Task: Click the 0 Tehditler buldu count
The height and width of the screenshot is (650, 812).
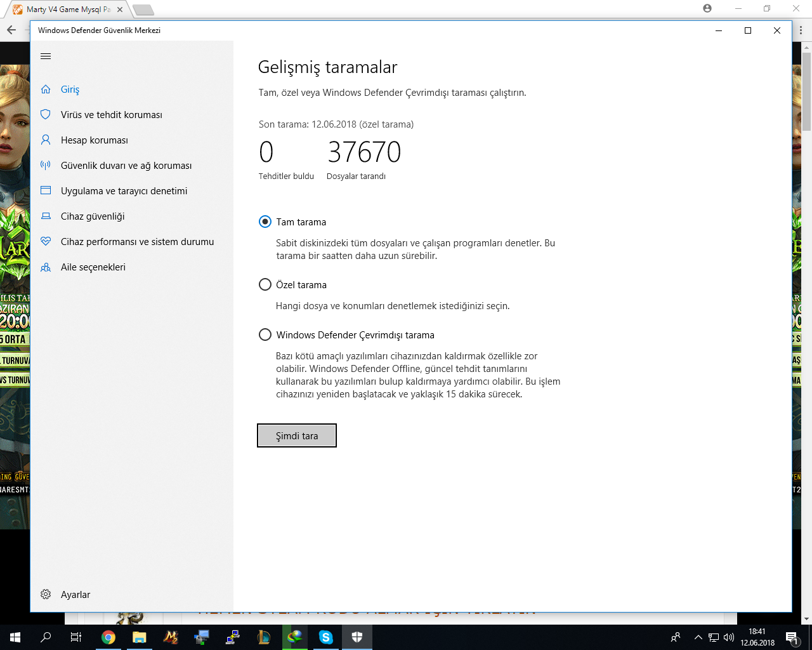Action: (x=266, y=152)
